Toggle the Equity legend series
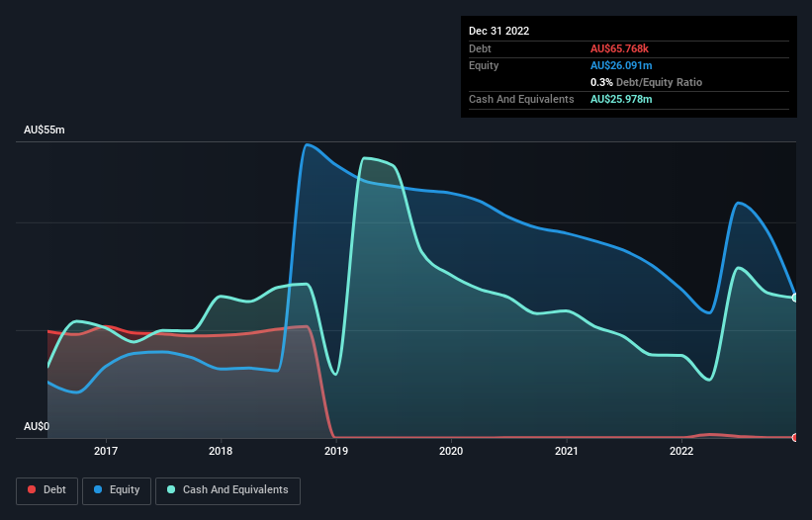Image resolution: width=812 pixels, height=520 pixels. (117, 490)
